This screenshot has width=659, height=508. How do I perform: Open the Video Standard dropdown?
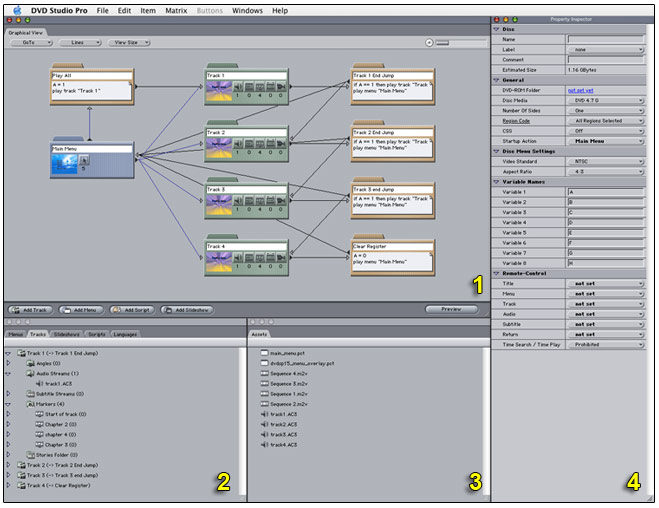tap(606, 161)
